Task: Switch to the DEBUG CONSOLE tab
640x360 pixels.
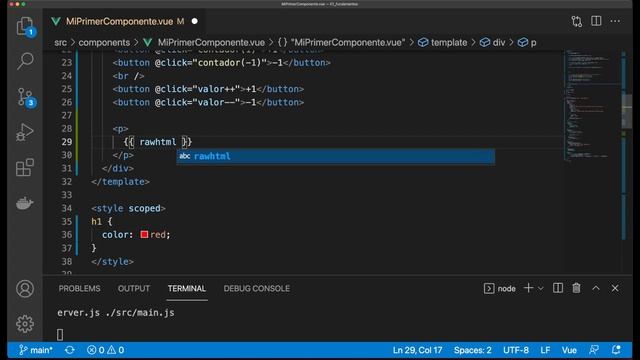Action: 257,289
